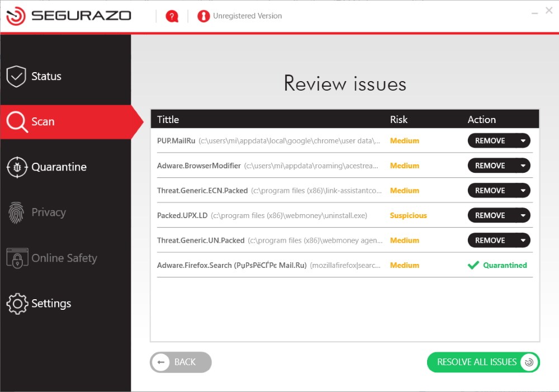559x392 pixels.
Task: Click the Quarantine bug target icon
Action: [17, 167]
